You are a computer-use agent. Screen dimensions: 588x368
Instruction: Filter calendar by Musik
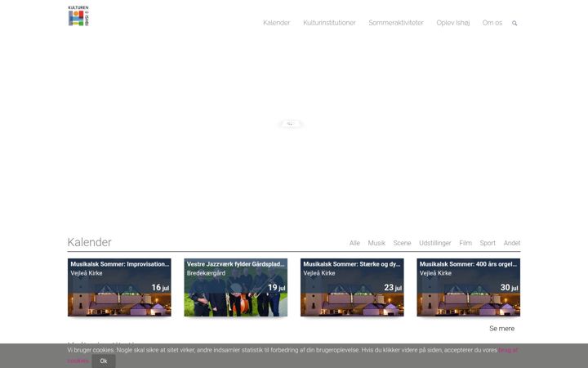(x=376, y=243)
